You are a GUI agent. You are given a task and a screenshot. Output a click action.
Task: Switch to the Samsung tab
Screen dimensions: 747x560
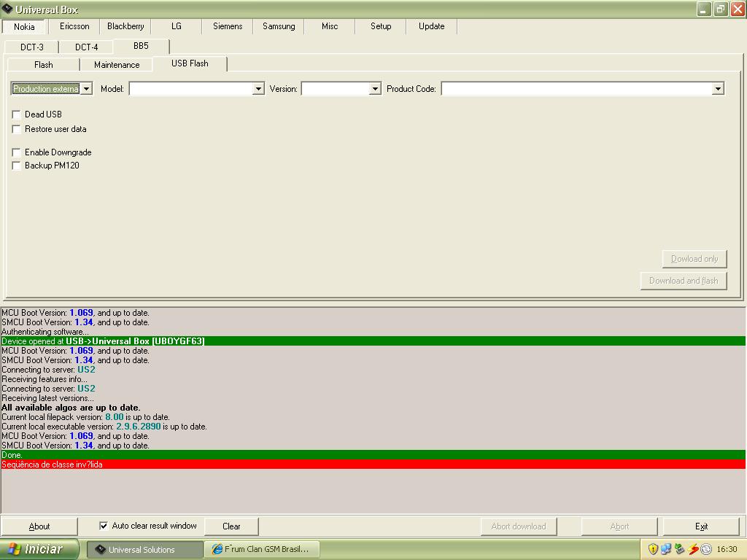click(279, 26)
